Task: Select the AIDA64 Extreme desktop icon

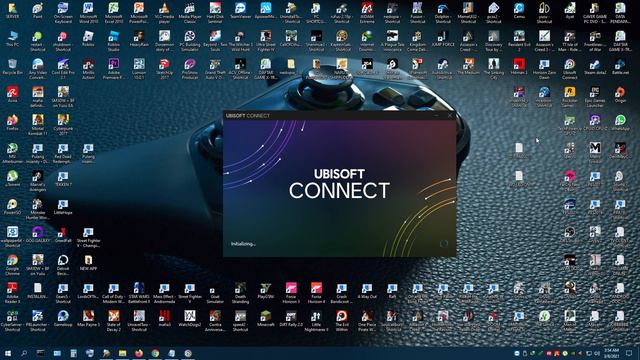Action: coord(367,12)
